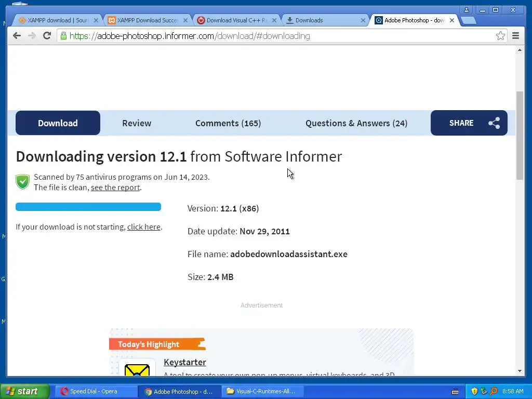Click the size value 2.4 MB

point(220,277)
